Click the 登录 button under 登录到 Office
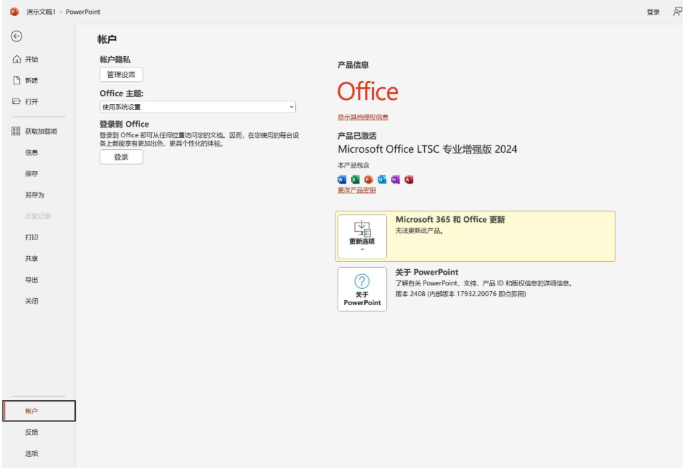This screenshot has height=468, width=683. 121,157
